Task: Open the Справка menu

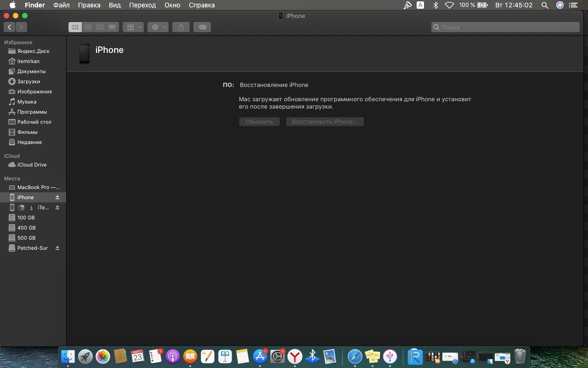Action: point(202,5)
